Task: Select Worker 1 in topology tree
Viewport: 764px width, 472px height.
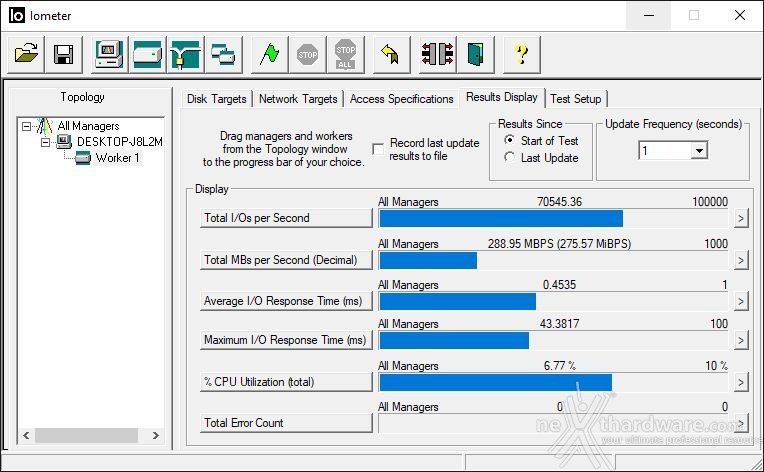Action: coord(117,158)
